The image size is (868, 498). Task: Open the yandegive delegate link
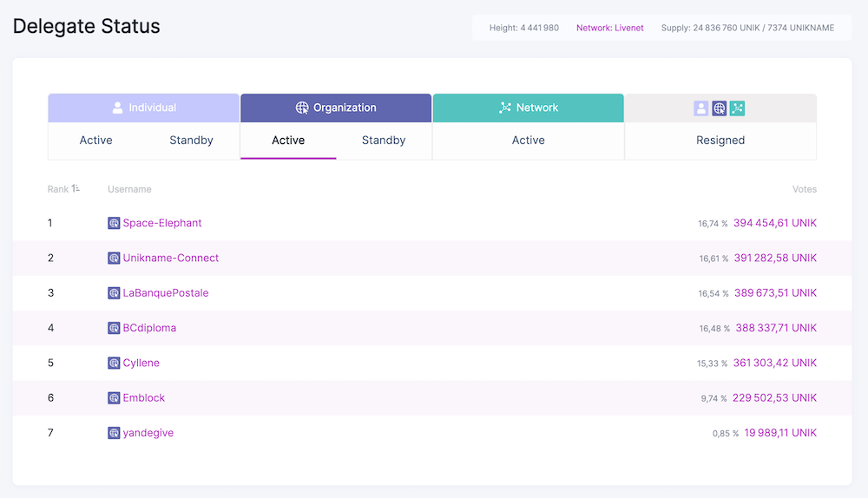point(148,433)
